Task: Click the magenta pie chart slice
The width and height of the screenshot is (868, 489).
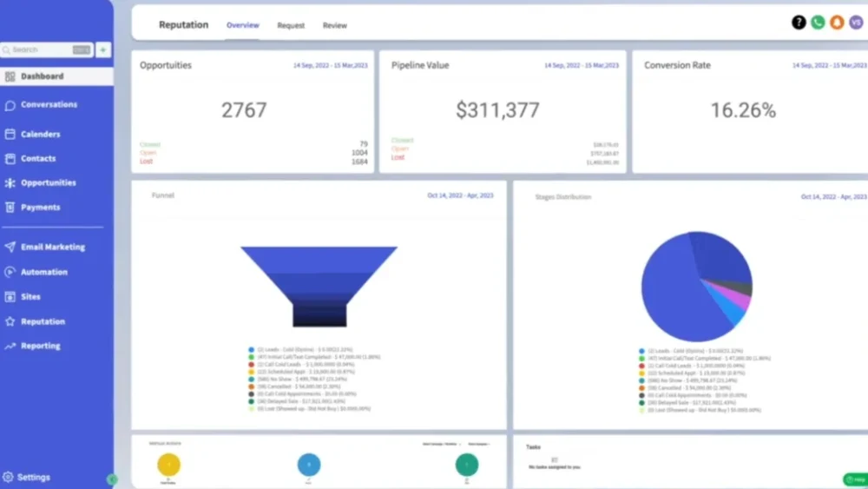Action: [x=739, y=298]
